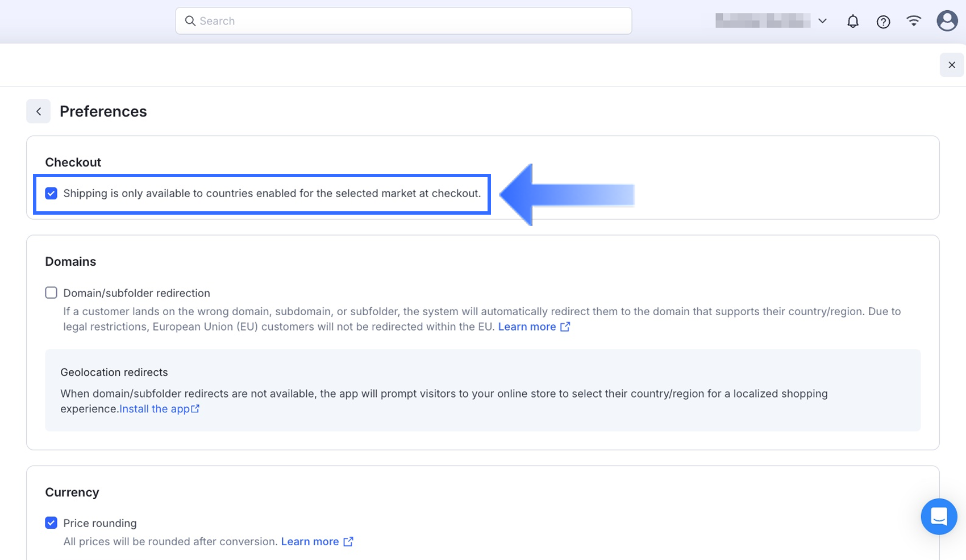Expand the store account dropdown chevron

point(822,21)
